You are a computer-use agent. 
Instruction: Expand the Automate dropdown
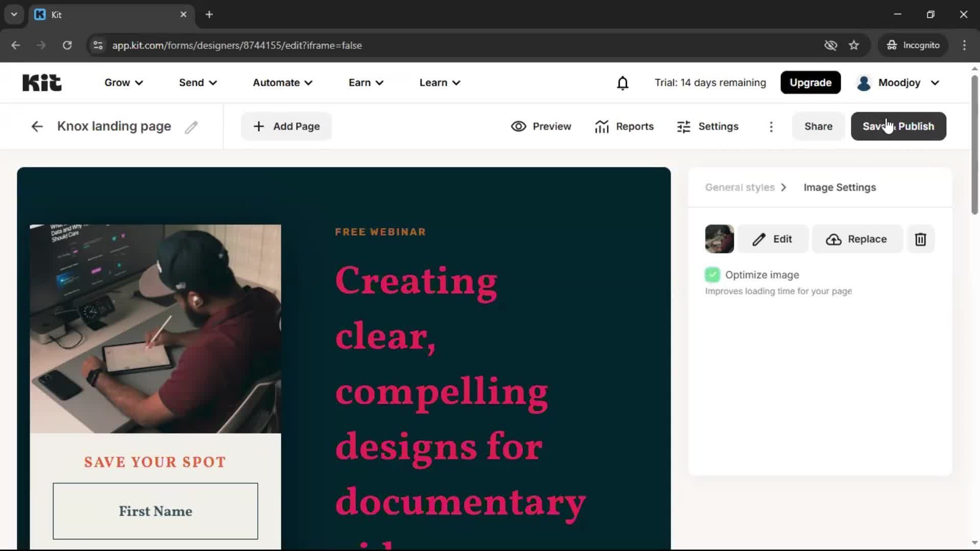click(x=282, y=82)
